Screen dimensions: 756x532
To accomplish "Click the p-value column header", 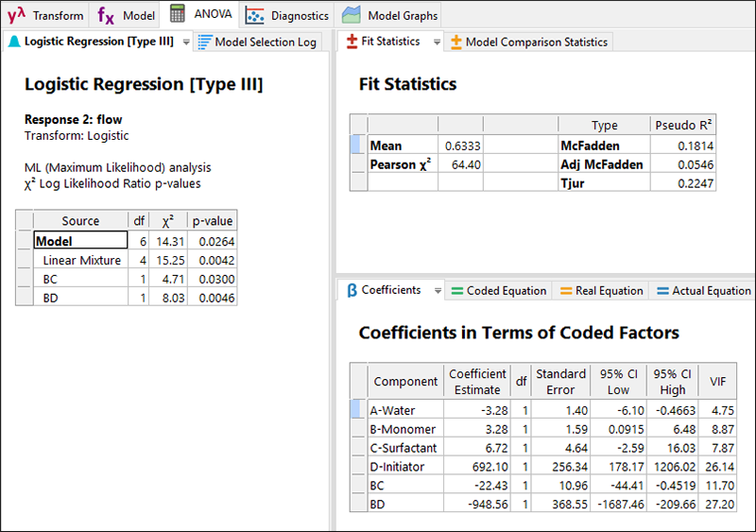I will 212,221.
